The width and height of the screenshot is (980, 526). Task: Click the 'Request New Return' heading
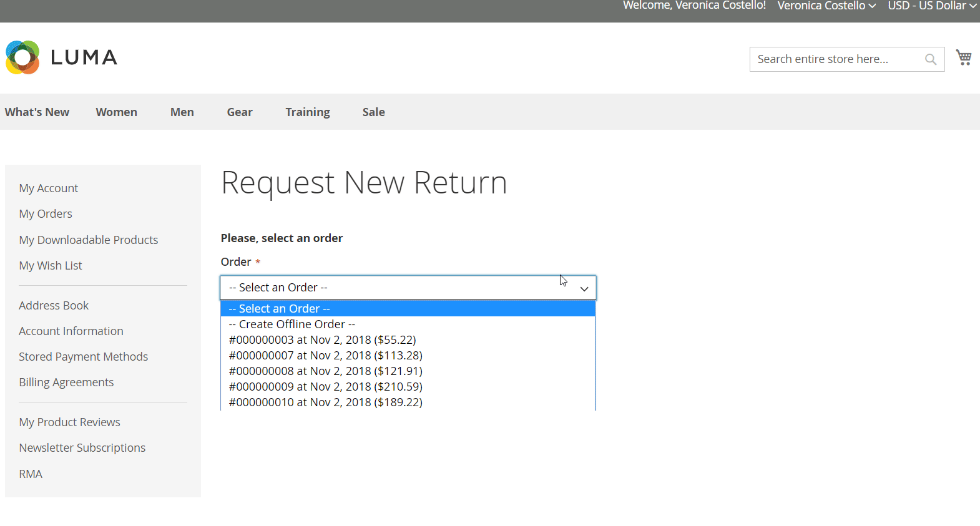pos(364,183)
